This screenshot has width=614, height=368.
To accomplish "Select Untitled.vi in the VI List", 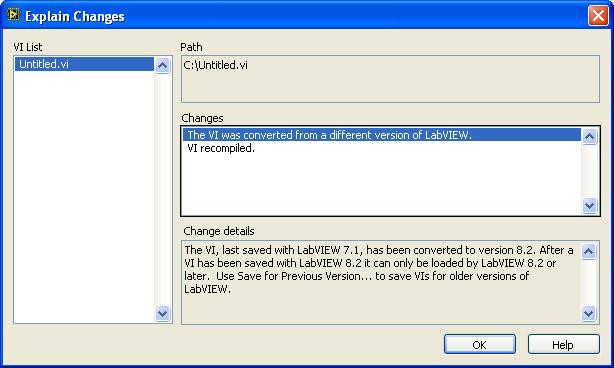I will (84, 64).
